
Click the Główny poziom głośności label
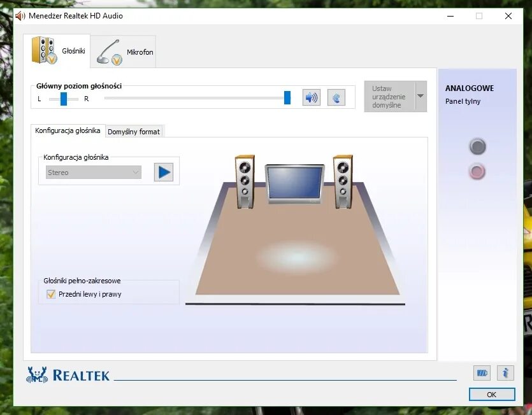pyautogui.click(x=79, y=86)
